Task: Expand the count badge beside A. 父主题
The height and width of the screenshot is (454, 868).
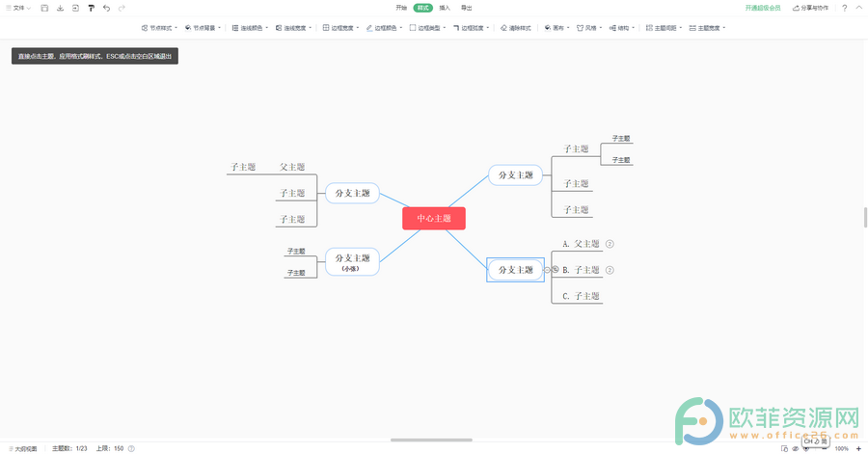Action: [x=610, y=244]
